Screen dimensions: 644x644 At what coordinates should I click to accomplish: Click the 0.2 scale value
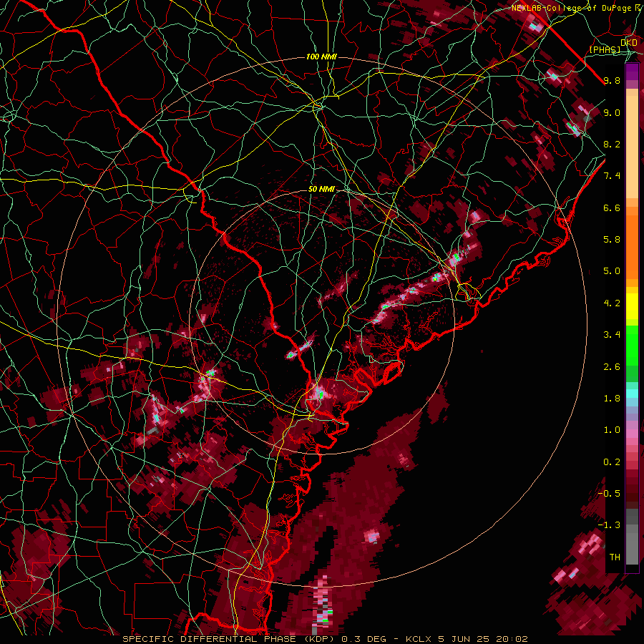pos(612,462)
